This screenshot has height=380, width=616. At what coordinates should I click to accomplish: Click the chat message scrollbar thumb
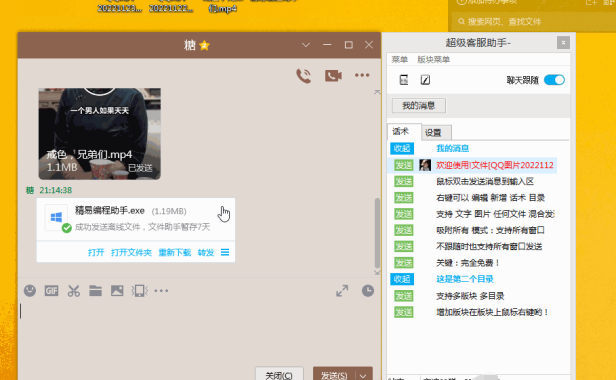[x=377, y=233]
